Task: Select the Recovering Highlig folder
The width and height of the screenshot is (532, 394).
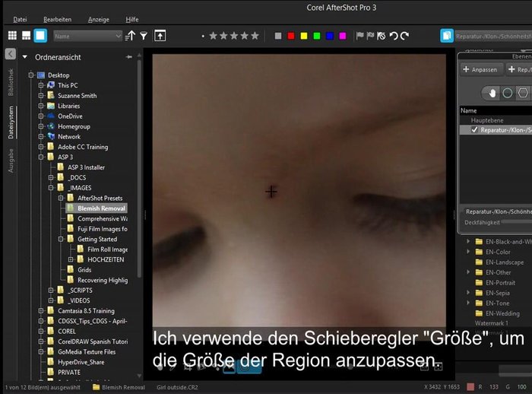Action: (103, 280)
